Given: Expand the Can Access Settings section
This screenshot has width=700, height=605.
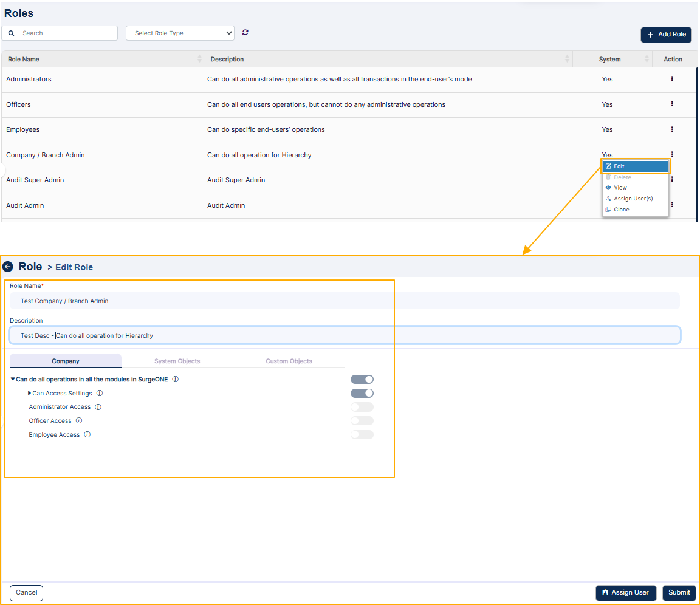Looking at the screenshot, I should (x=29, y=393).
